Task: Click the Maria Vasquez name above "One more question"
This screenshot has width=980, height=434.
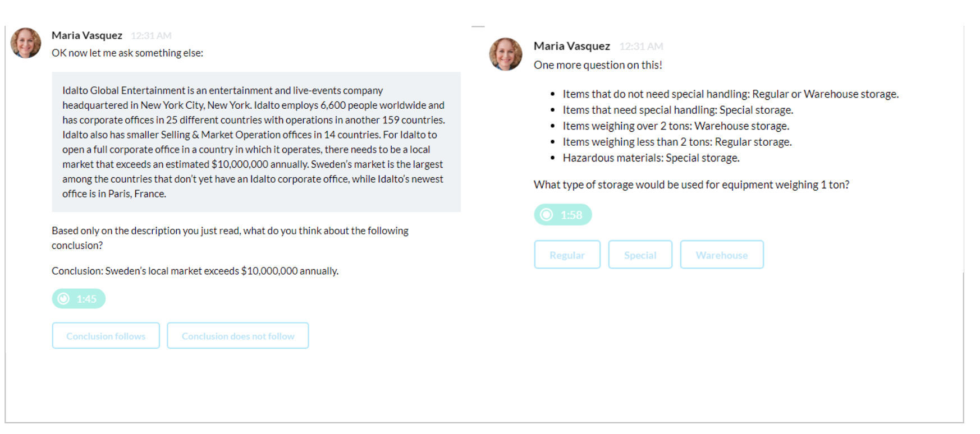Action: click(571, 46)
